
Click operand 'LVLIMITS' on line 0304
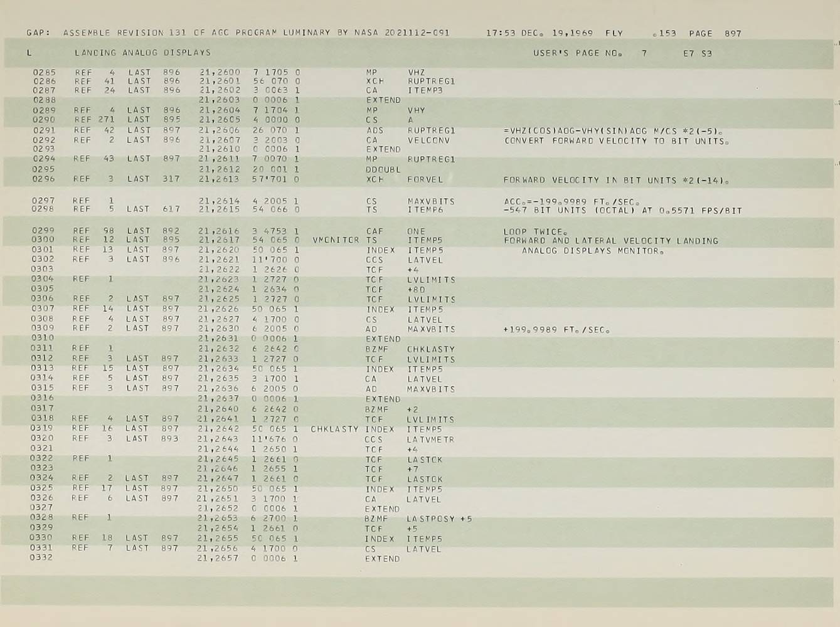431,280
